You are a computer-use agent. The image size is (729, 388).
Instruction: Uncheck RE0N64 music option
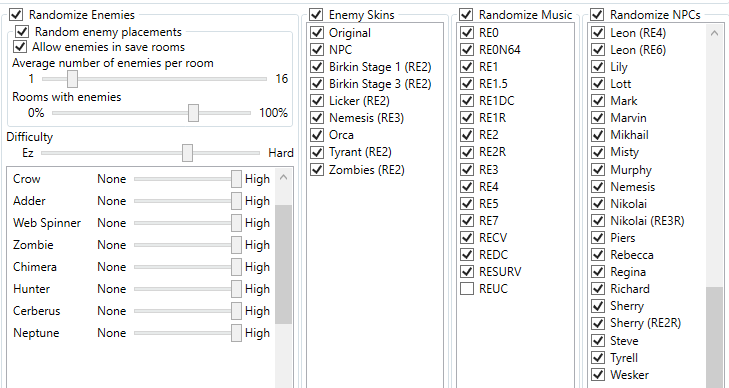[467, 50]
